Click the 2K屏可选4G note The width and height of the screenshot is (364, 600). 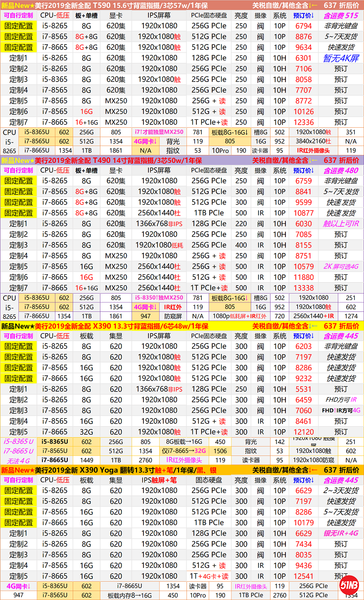click(x=341, y=267)
